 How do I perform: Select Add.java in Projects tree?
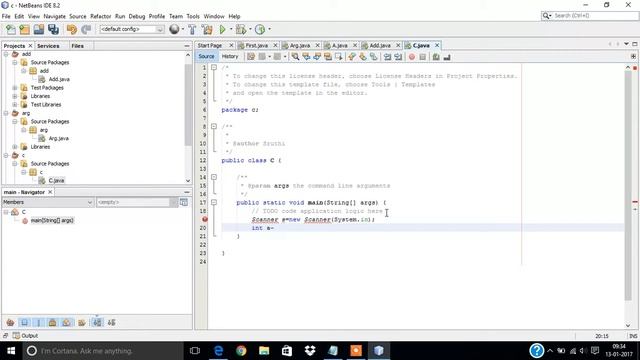[59, 79]
